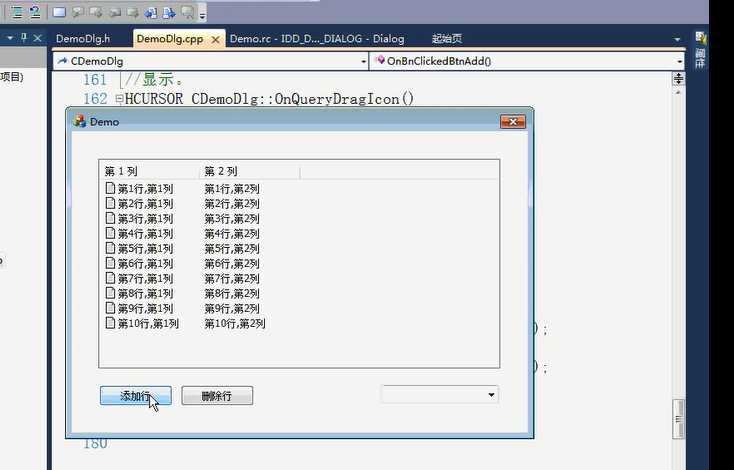Open the left panel window position menu
This screenshot has width=734, height=470.
point(10,38)
